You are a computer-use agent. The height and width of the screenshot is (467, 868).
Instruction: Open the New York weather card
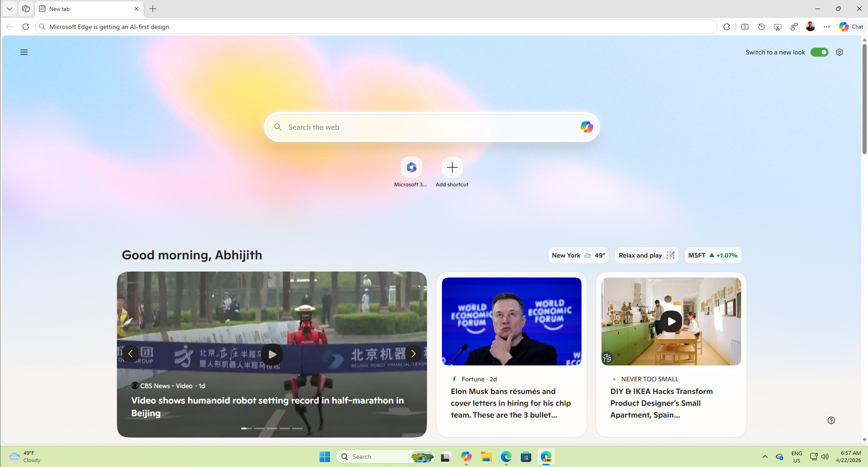pos(578,255)
